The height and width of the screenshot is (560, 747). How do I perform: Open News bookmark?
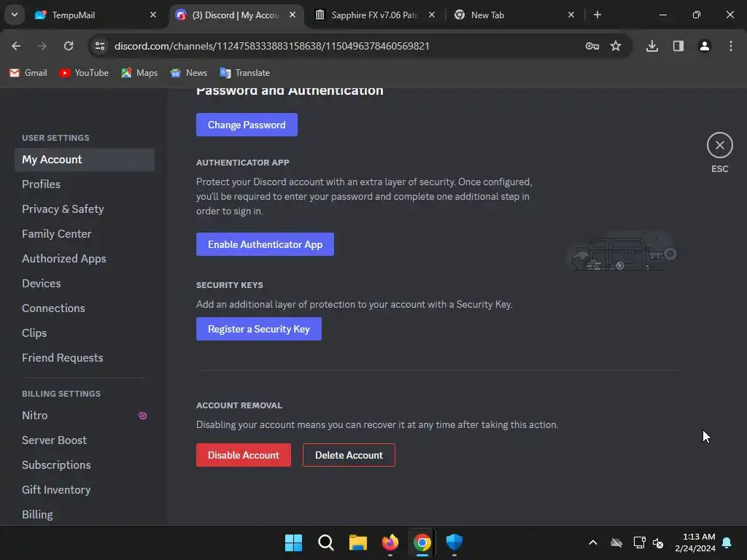tap(189, 72)
